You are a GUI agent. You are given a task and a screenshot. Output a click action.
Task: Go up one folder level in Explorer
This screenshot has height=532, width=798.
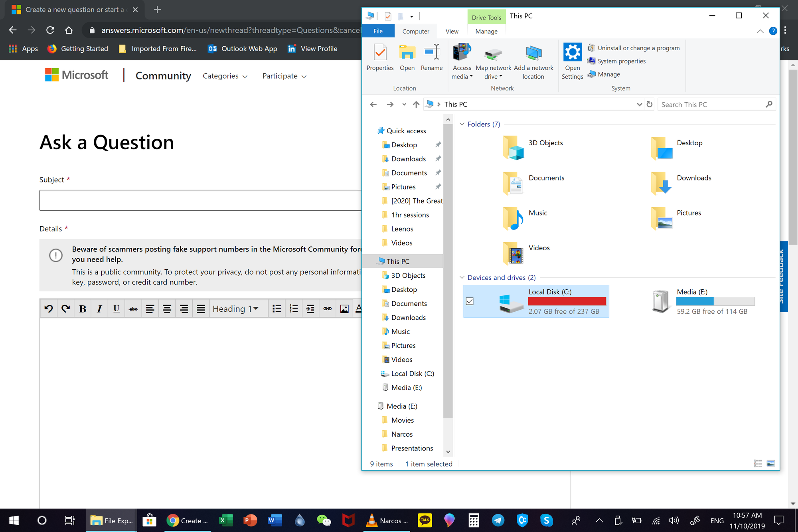[416, 104]
